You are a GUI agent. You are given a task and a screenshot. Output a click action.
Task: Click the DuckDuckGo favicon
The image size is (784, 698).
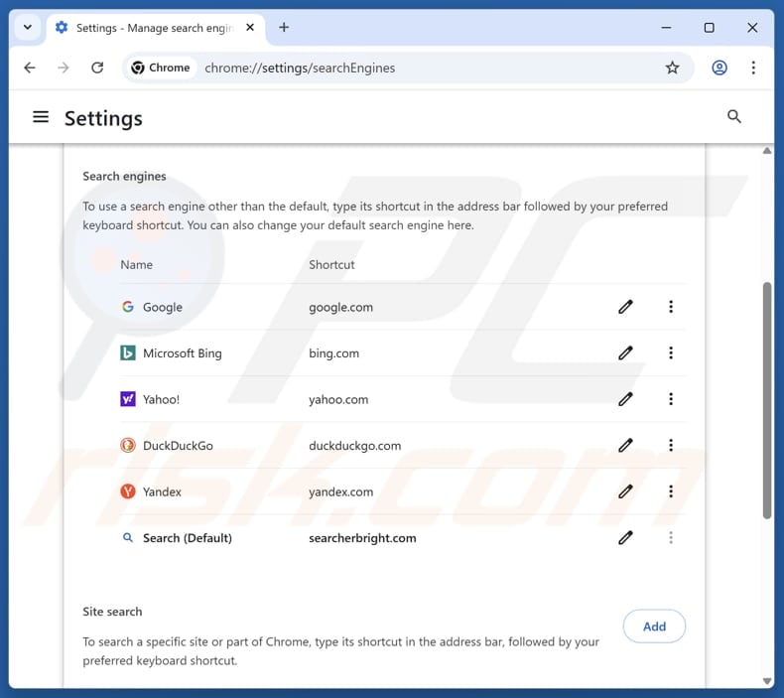128,445
